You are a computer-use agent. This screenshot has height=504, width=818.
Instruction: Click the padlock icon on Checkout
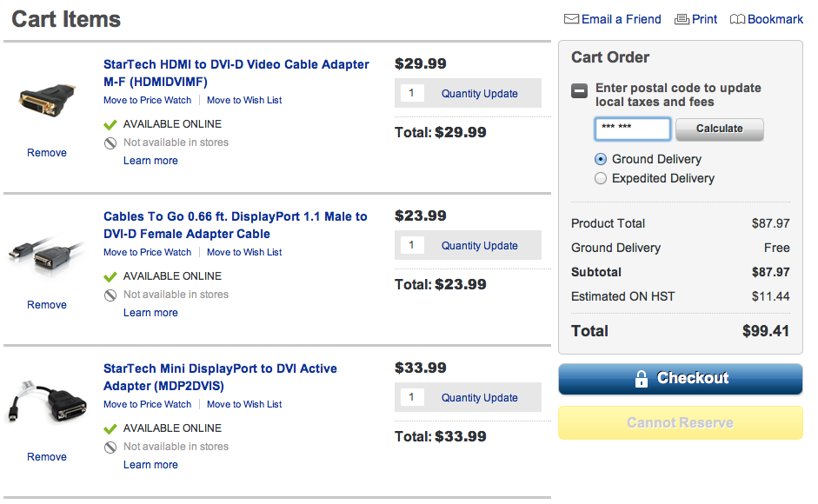point(642,379)
